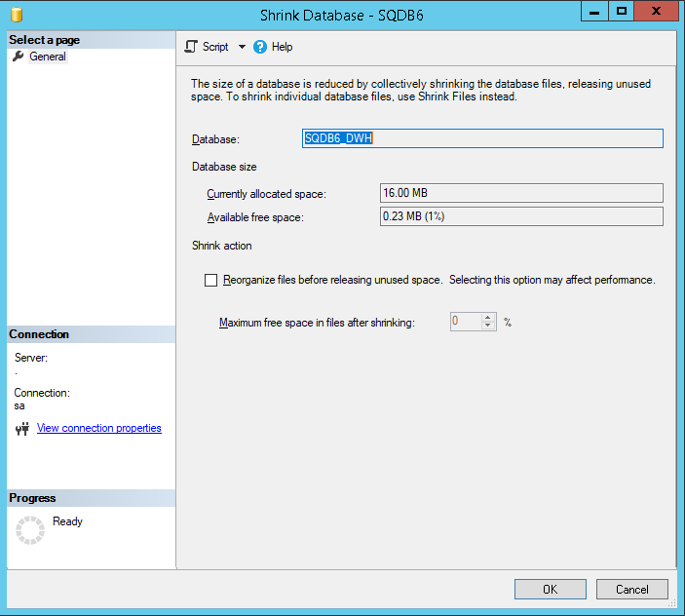The image size is (685, 616).
Task: Decrease maximum free space spinner value
Action: pos(488,326)
